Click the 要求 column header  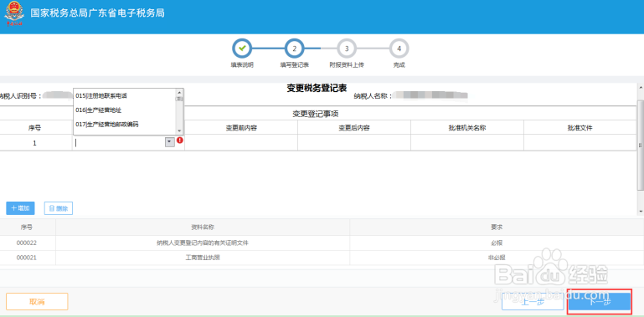497,227
